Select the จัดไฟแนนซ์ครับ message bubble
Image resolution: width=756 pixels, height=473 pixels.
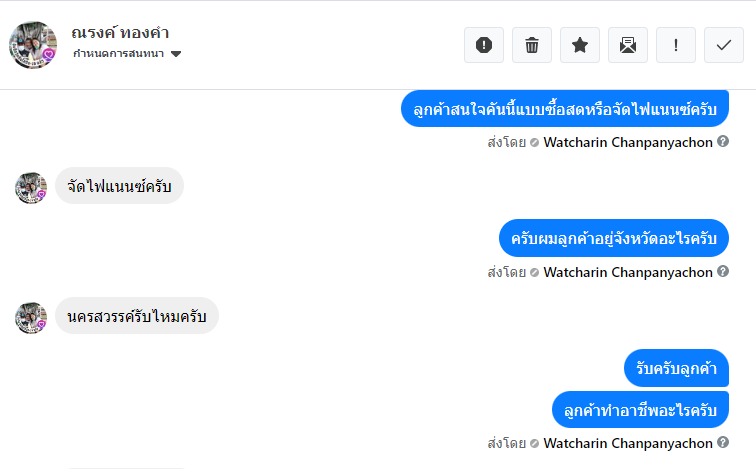point(119,186)
